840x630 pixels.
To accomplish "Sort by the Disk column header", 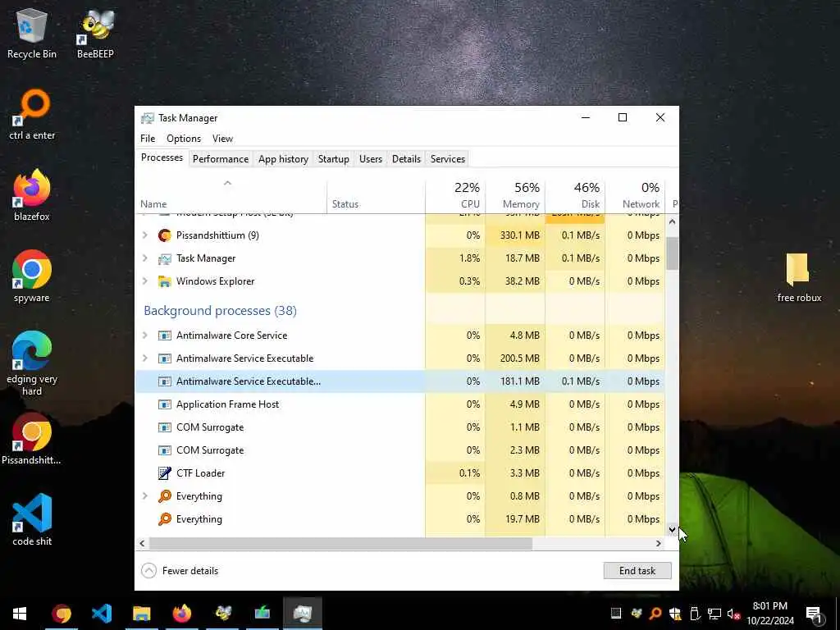I will pyautogui.click(x=575, y=195).
